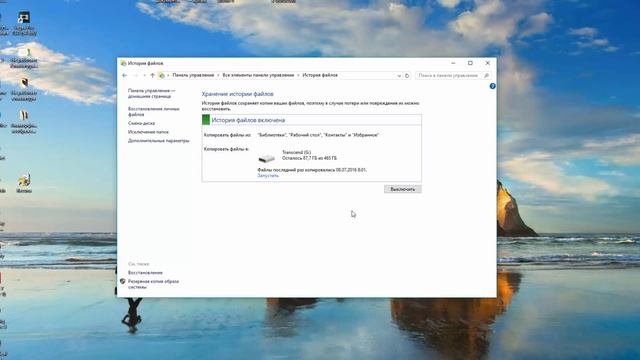Image resolution: width=640 pixels, height=360 pixels.
Task: Expand chevron before Панель управления breadcrumb
Action: [168, 76]
